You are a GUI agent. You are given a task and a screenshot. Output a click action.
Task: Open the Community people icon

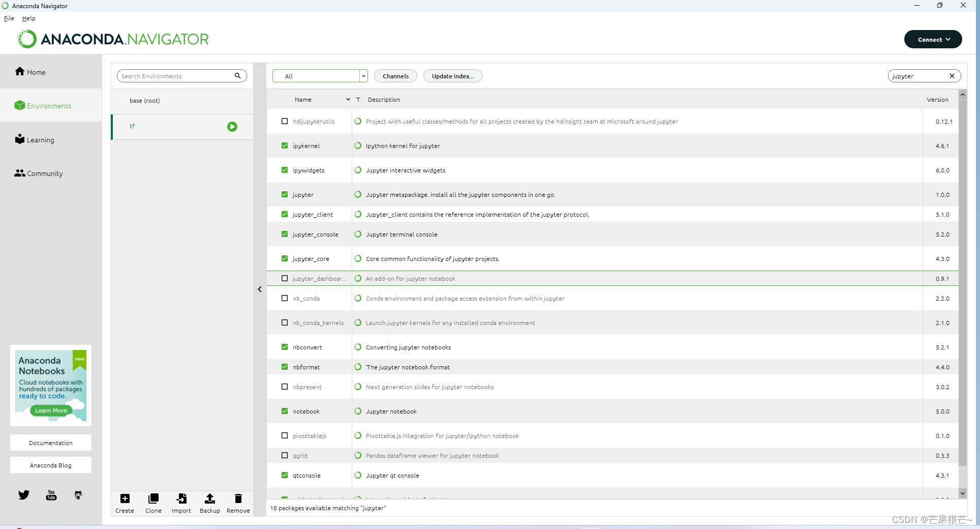(20, 173)
